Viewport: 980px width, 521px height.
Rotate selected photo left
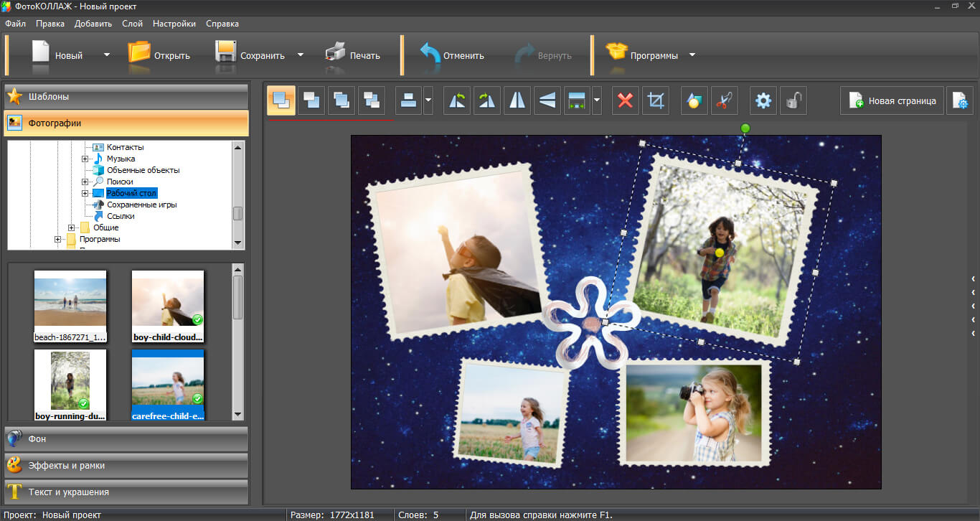tap(457, 100)
